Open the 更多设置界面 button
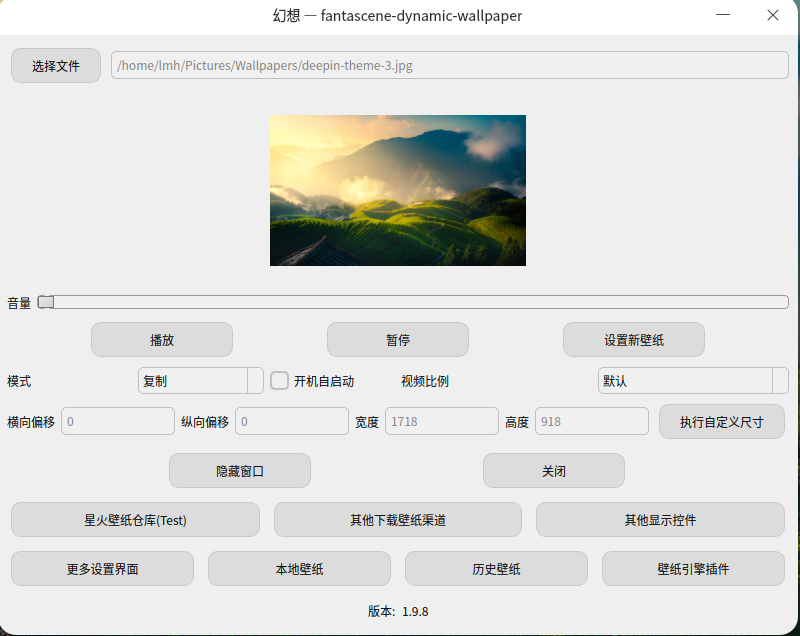The width and height of the screenshot is (800, 636). point(102,569)
